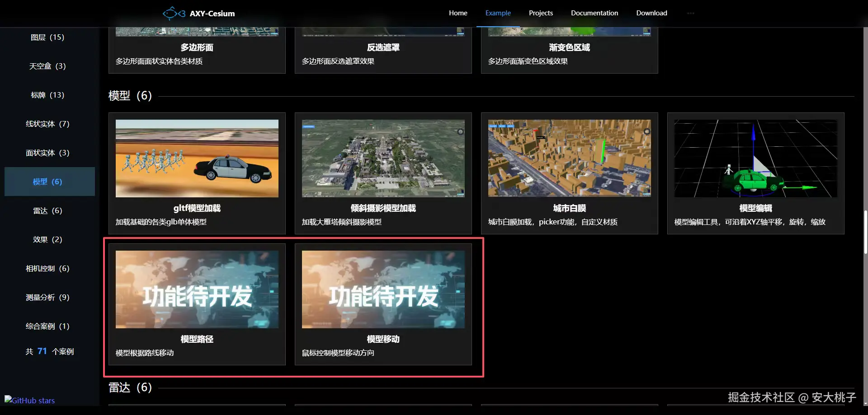Select the Projects tab
Image resolution: width=868 pixels, height=415 pixels.
click(541, 13)
